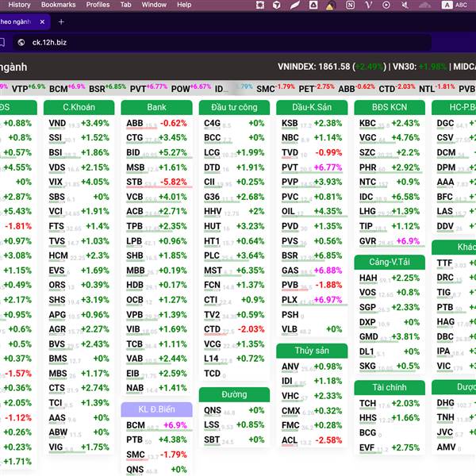Click the Tài chính sector header
This screenshot has height=476, width=476.
click(390, 387)
